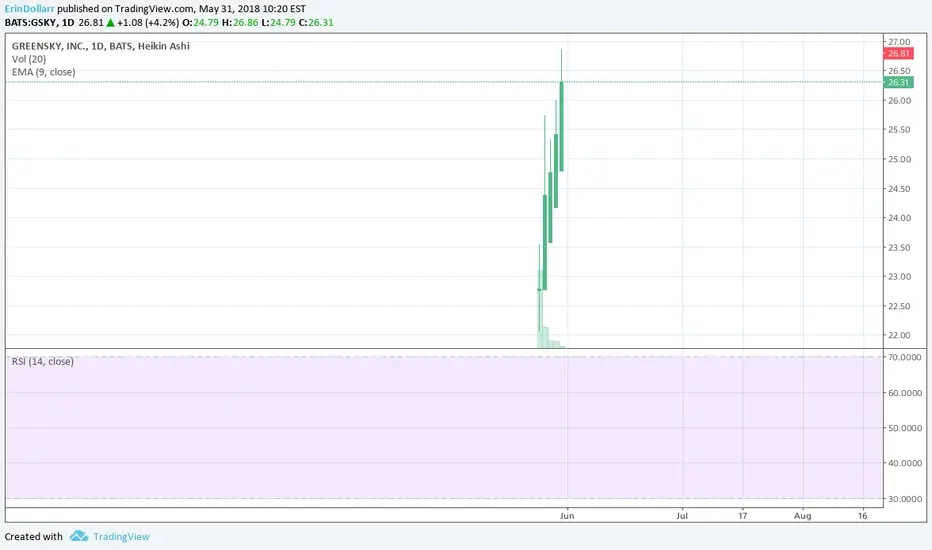Click the 70.0000 RSI axis label
This screenshot has width=932, height=550.
coord(905,357)
